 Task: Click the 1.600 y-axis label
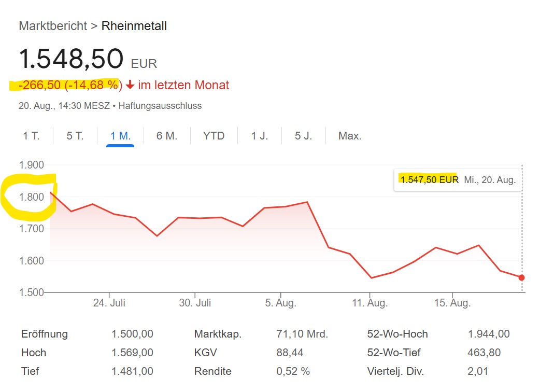31,260
